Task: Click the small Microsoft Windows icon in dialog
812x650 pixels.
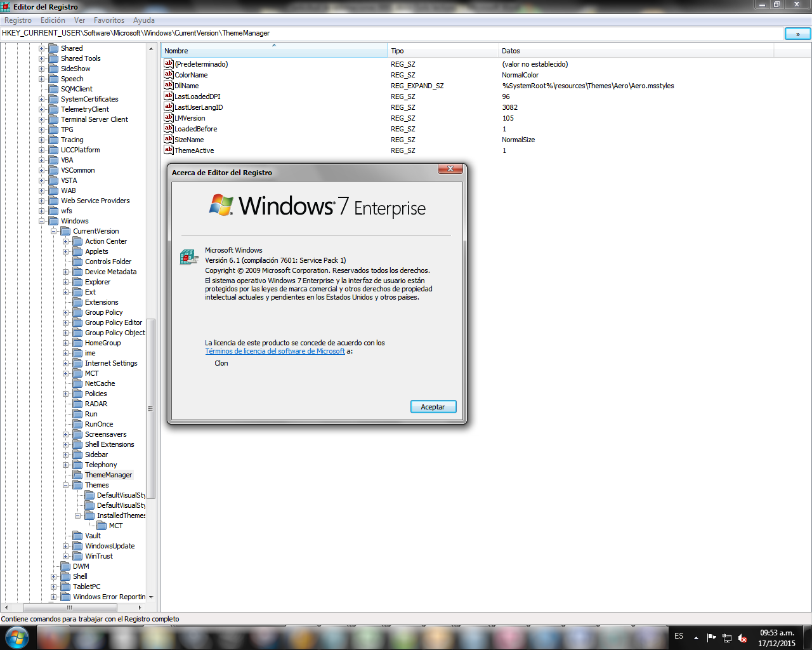Action: [188, 256]
